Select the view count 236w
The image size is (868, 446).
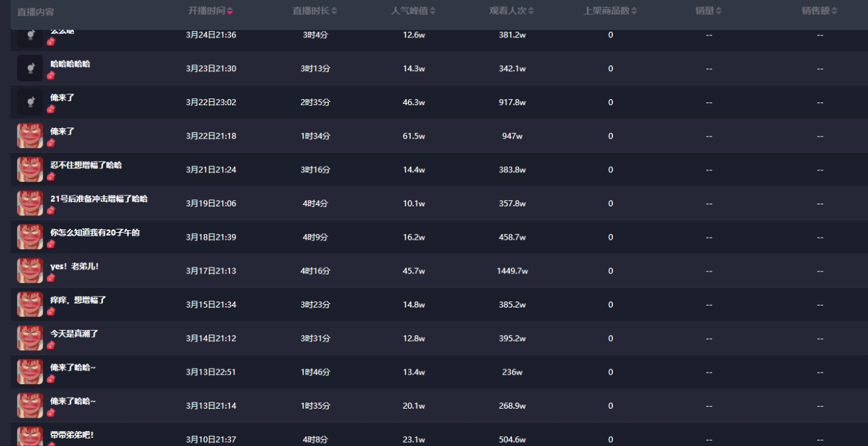click(x=512, y=372)
